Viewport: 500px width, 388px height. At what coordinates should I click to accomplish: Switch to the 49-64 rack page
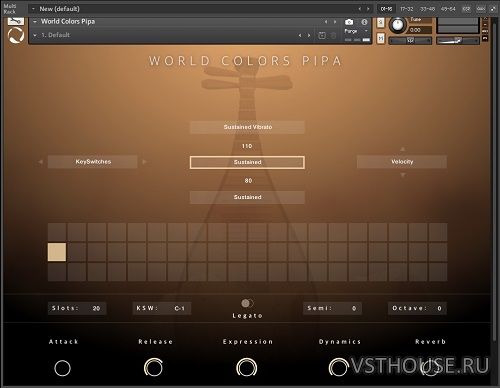coord(448,9)
